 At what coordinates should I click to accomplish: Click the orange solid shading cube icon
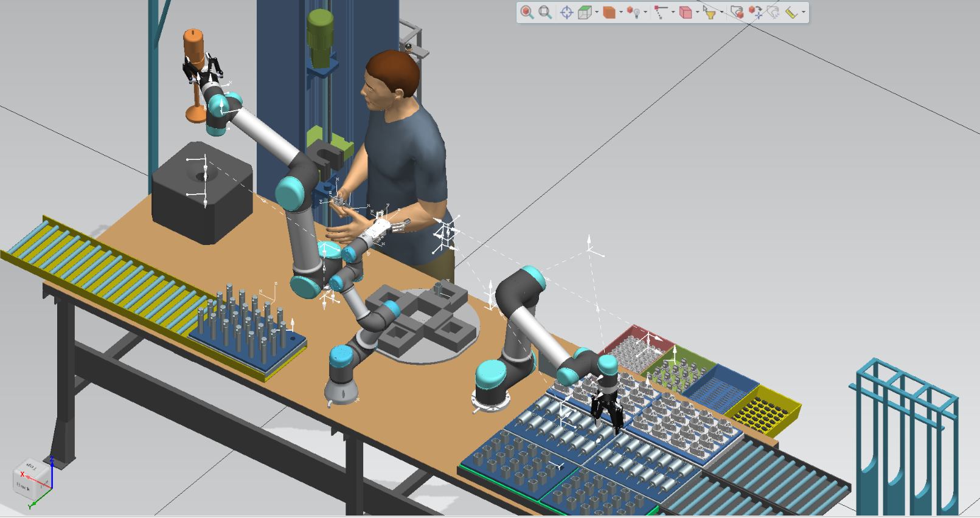pos(608,12)
